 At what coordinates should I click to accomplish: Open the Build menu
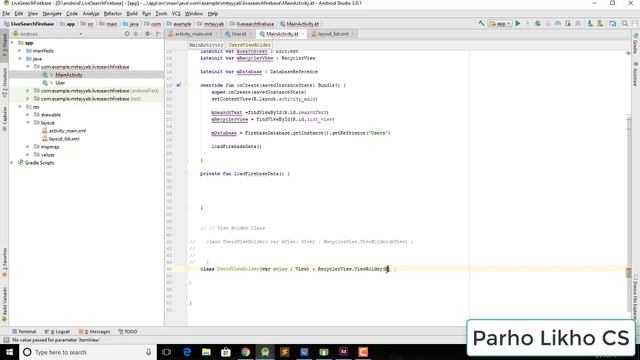pyautogui.click(x=132, y=13)
